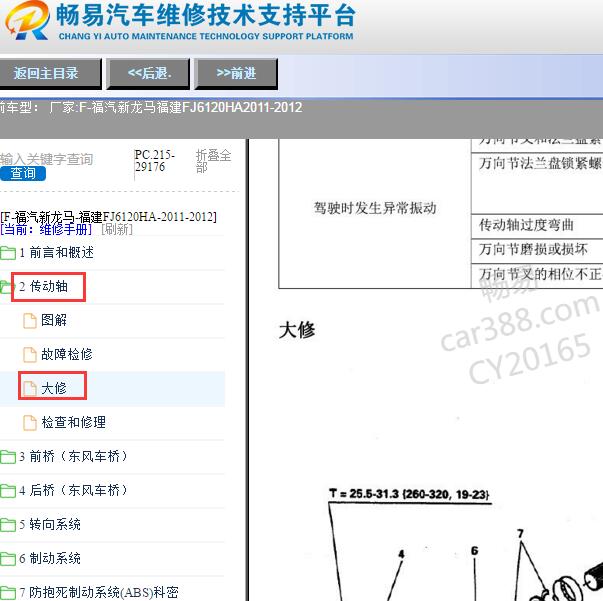Click part number 6 in diagram
Viewport: 603px width, 601px height.
475,551
